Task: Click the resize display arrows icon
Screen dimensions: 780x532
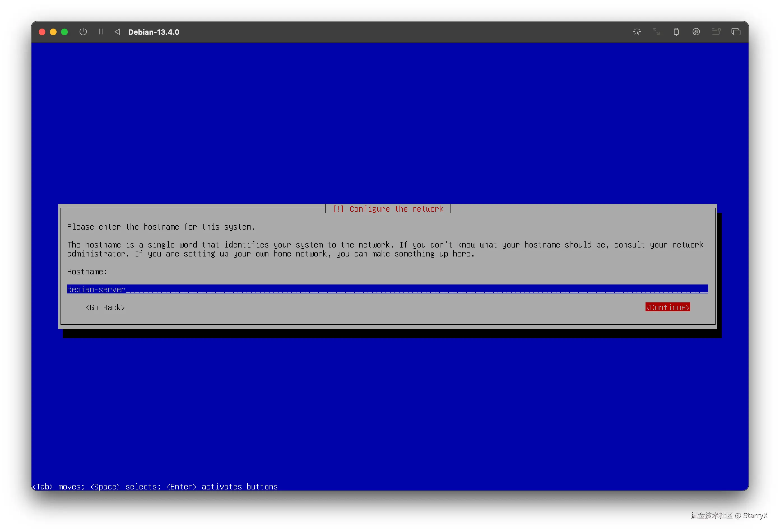Action: 656,32
